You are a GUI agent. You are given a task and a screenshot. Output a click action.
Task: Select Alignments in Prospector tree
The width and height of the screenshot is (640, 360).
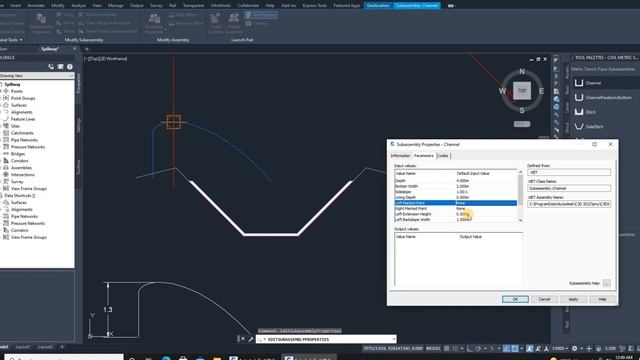coord(22,112)
